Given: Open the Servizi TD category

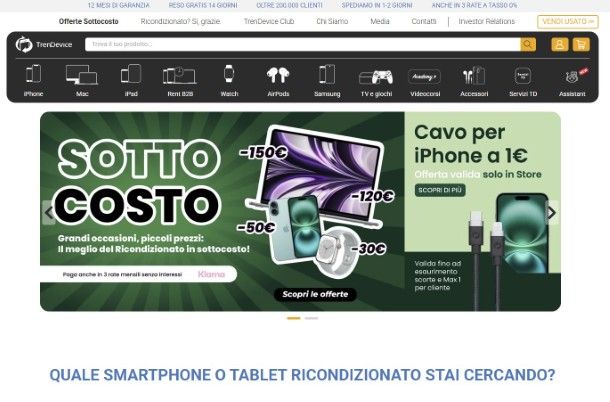Looking at the screenshot, I should coord(523,81).
